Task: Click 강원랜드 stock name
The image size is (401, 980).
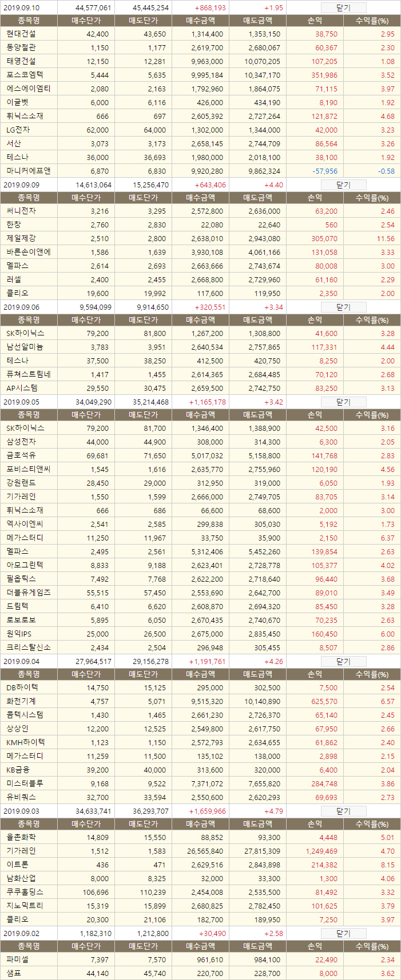Action: tap(21, 483)
